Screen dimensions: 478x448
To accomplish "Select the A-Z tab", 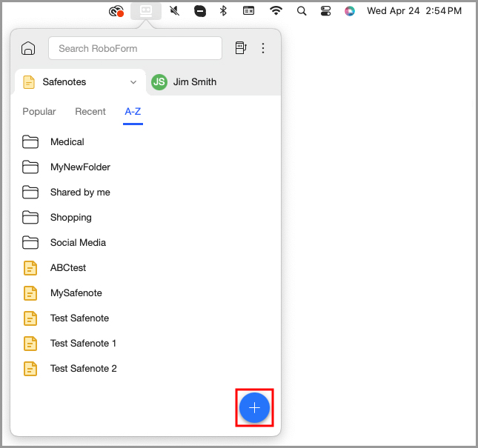I will click(133, 112).
